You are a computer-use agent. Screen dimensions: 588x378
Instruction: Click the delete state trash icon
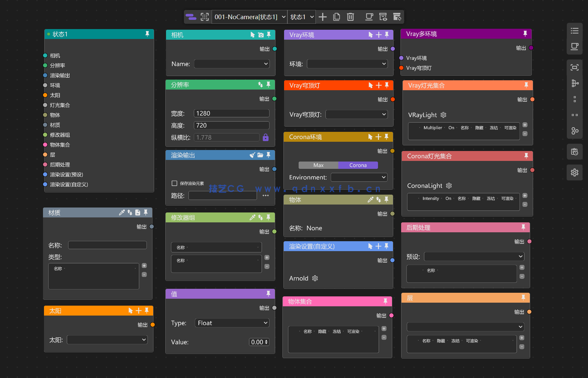(350, 17)
